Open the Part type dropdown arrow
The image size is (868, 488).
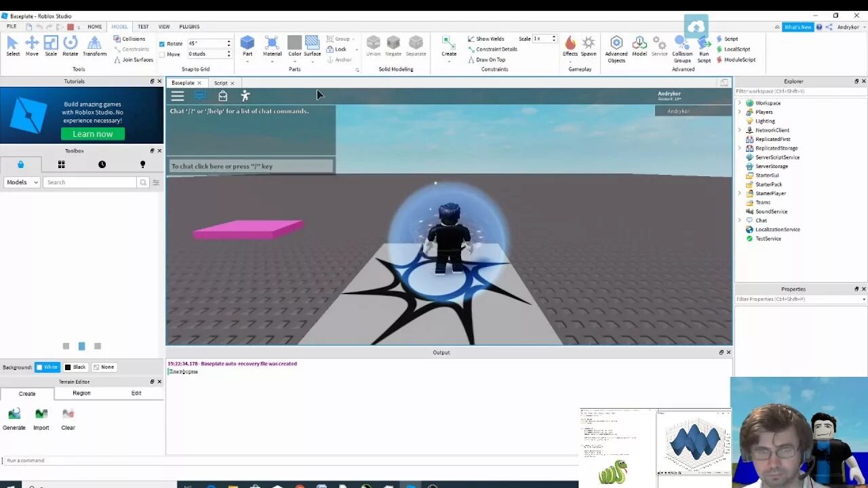[248, 62]
